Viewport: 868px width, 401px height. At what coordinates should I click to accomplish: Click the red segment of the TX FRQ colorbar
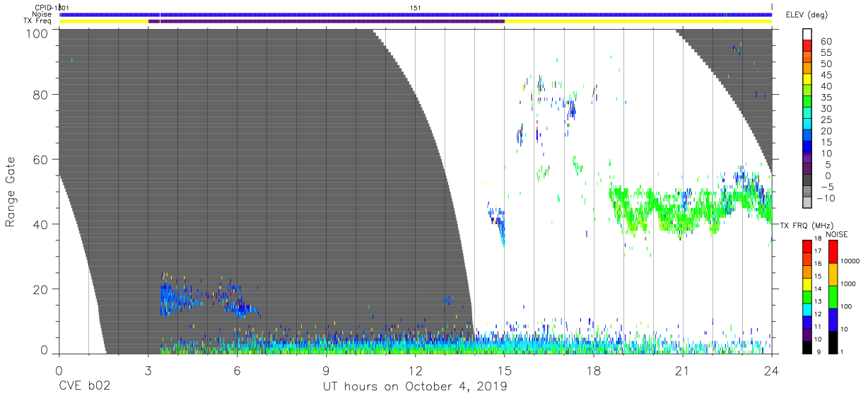pos(808,246)
